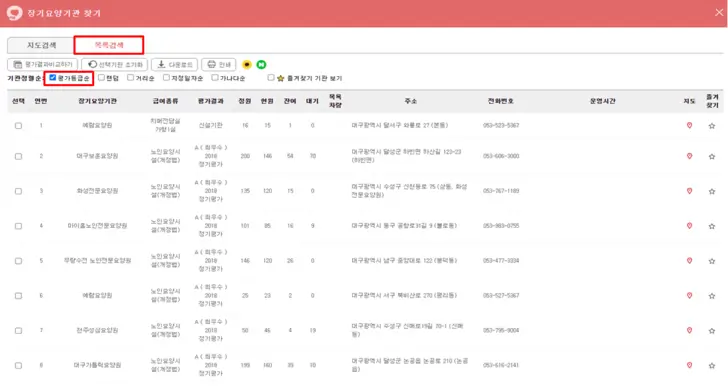Click the yellow KakaoTalk share icon

pos(247,65)
